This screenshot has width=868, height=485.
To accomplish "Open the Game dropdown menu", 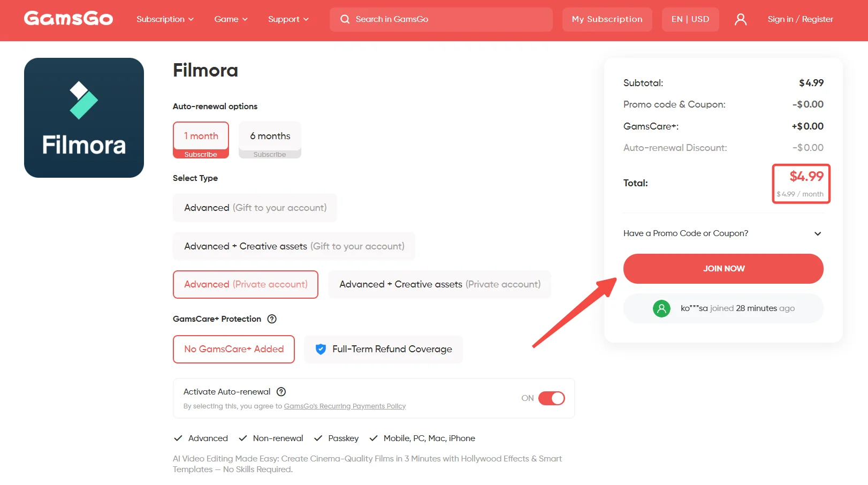I will tap(231, 19).
